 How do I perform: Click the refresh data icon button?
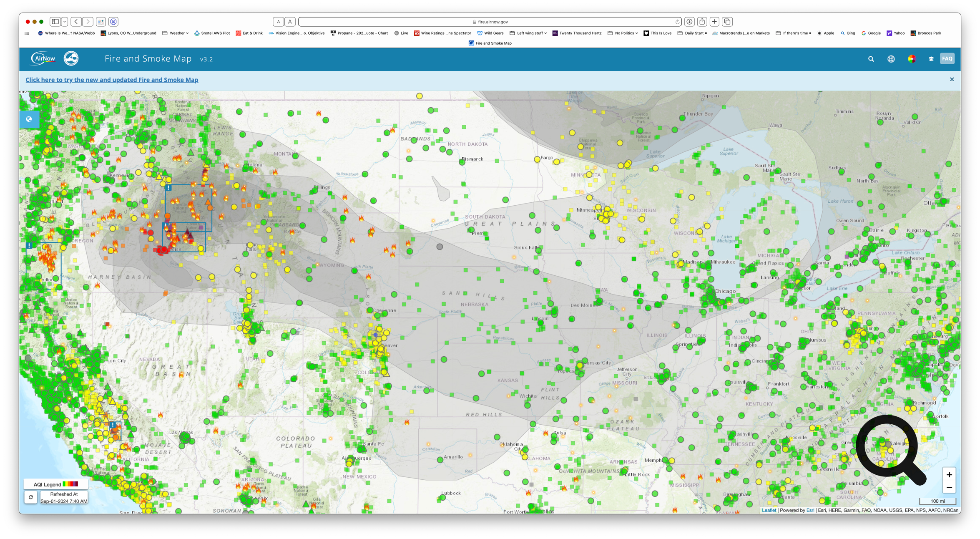coord(31,497)
